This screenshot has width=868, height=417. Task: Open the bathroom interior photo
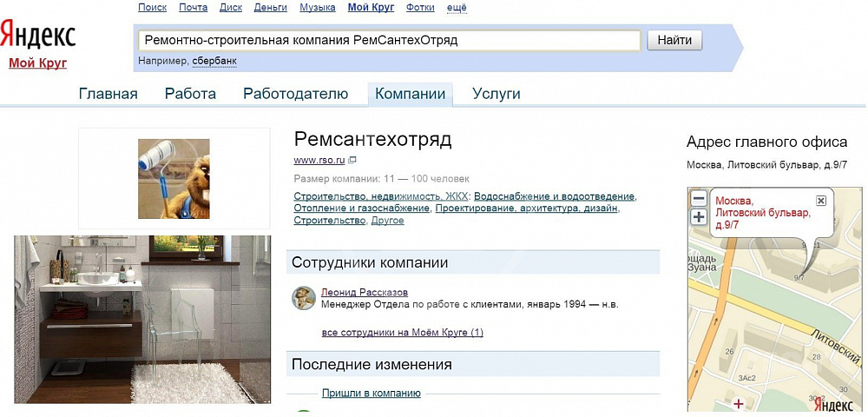click(x=143, y=320)
